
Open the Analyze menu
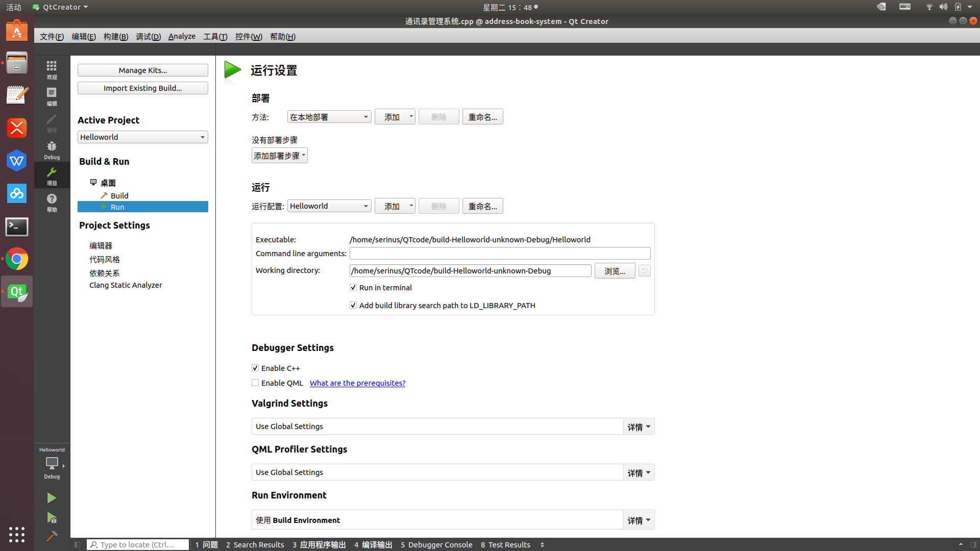click(182, 37)
